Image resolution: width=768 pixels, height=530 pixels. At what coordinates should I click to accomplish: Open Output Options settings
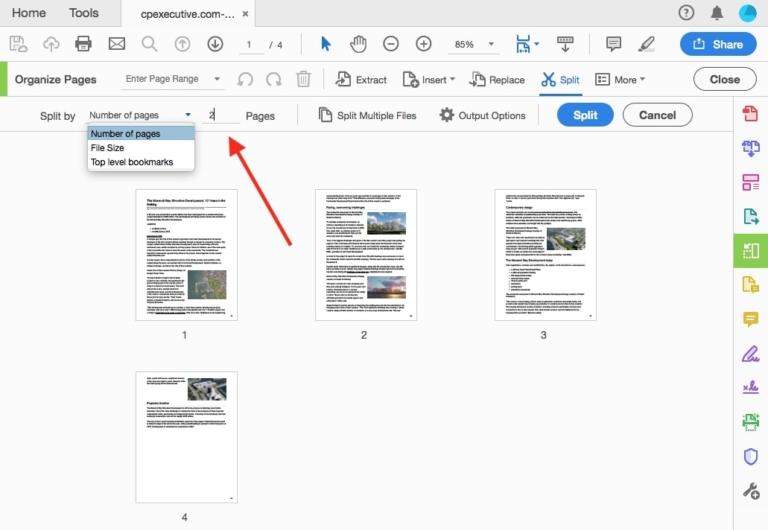coord(482,115)
